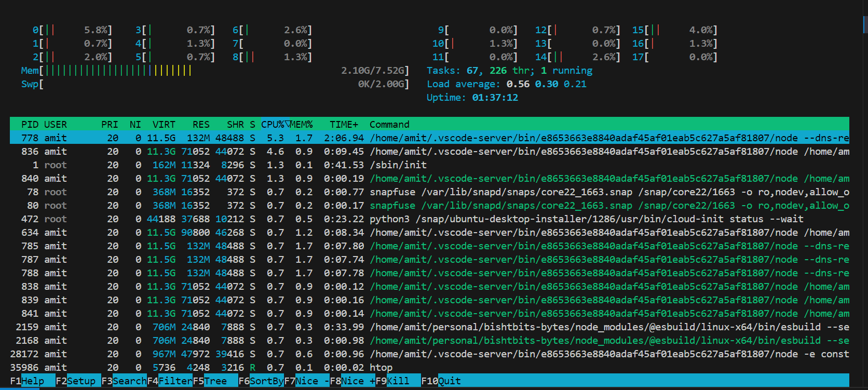Click F9 Kill in the function bar
Screen dimensions: 868x390
pyautogui.click(x=398, y=381)
